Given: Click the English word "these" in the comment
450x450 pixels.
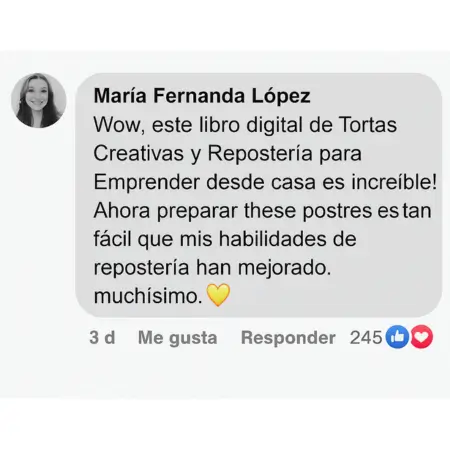Looking at the screenshot, I should click(270, 211).
